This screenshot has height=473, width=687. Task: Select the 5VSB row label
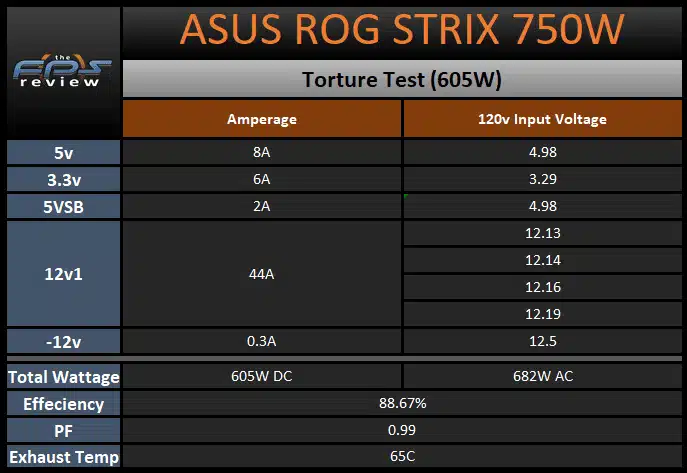[x=64, y=207]
